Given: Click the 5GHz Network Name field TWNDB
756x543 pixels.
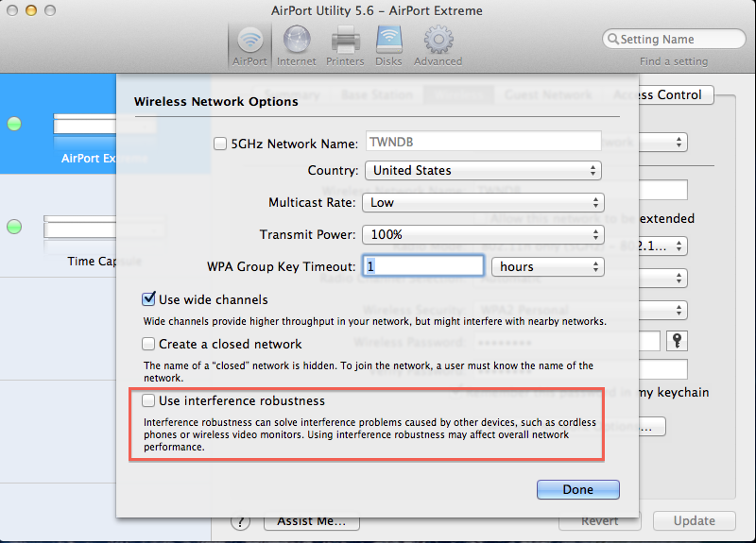Looking at the screenshot, I should (x=483, y=143).
